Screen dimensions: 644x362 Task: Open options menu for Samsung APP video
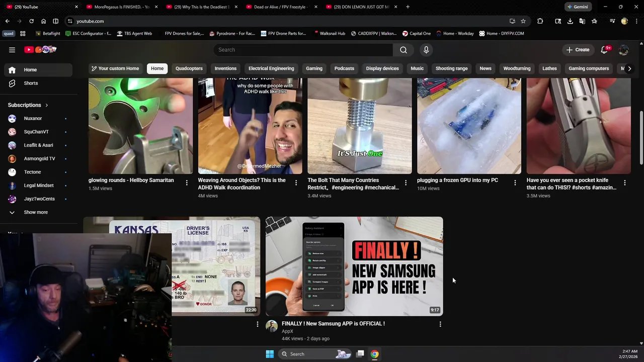(x=440, y=324)
